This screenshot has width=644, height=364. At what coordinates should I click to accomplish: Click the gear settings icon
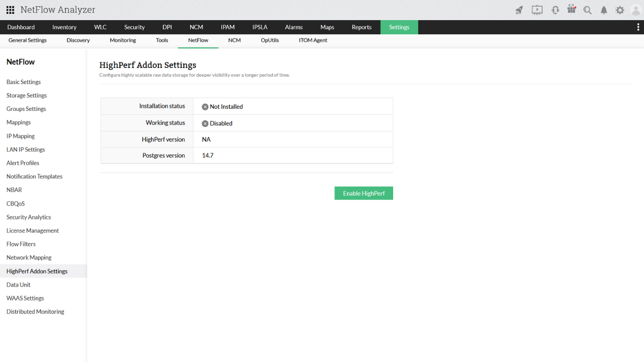pos(620,10)
